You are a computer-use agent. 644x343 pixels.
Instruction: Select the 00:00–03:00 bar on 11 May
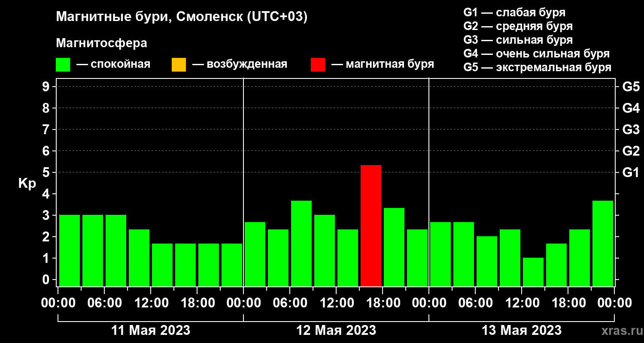[70, 250]
